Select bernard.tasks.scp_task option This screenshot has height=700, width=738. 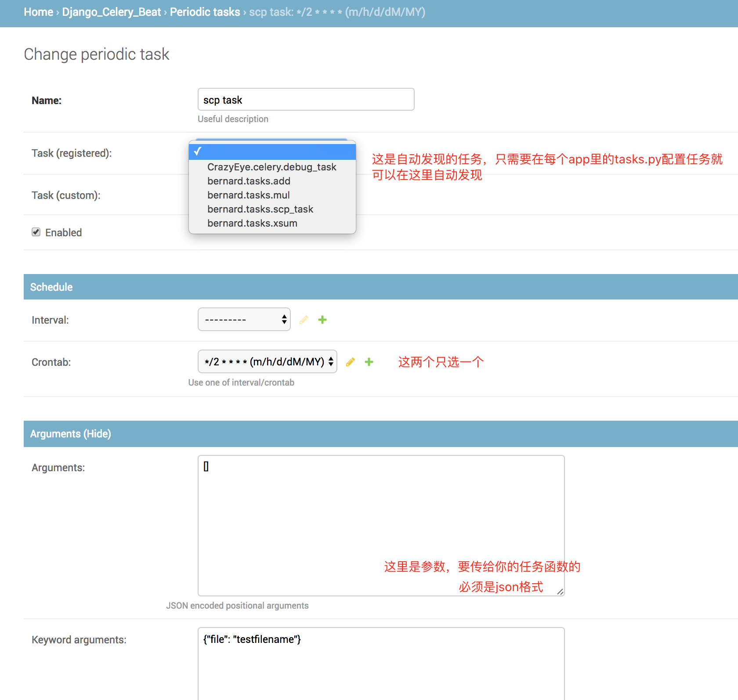(260, 209)
